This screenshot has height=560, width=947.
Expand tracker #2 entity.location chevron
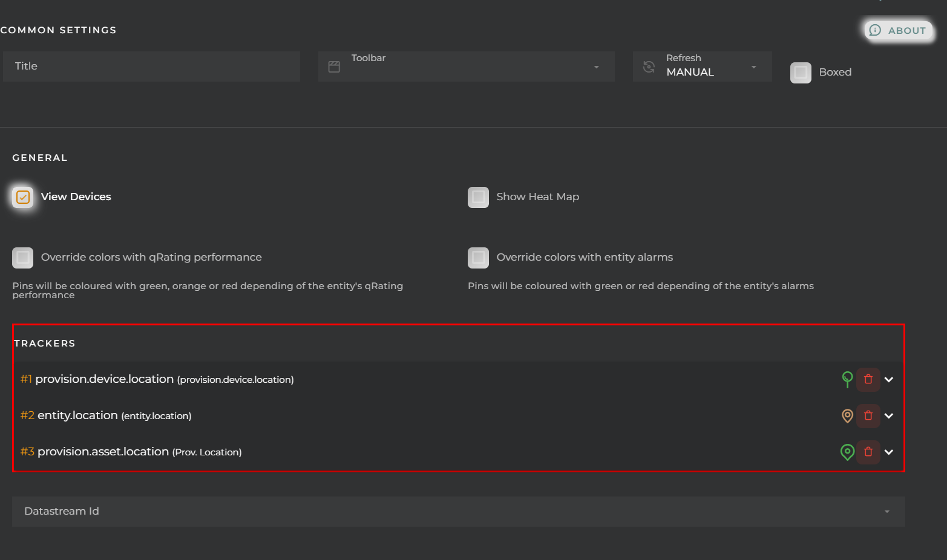coord(889,416)
